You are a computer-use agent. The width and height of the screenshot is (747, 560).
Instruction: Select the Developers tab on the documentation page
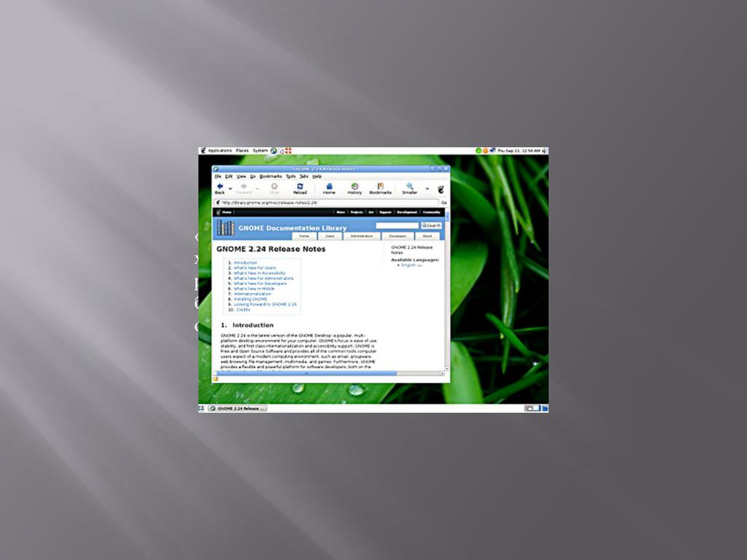[398, 236]
